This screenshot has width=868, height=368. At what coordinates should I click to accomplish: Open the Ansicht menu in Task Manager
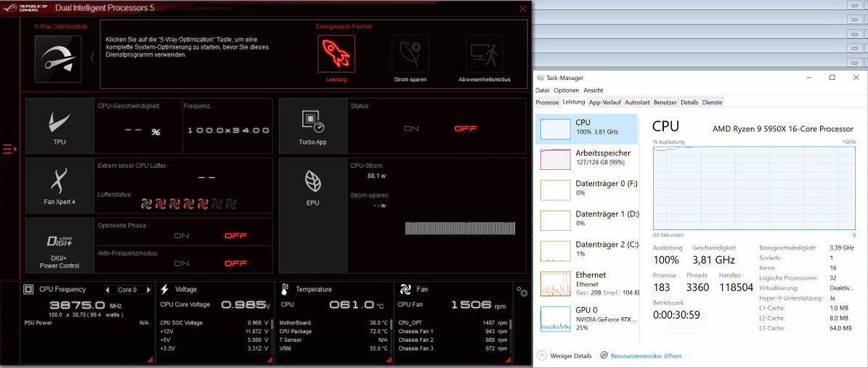point(593,90)
